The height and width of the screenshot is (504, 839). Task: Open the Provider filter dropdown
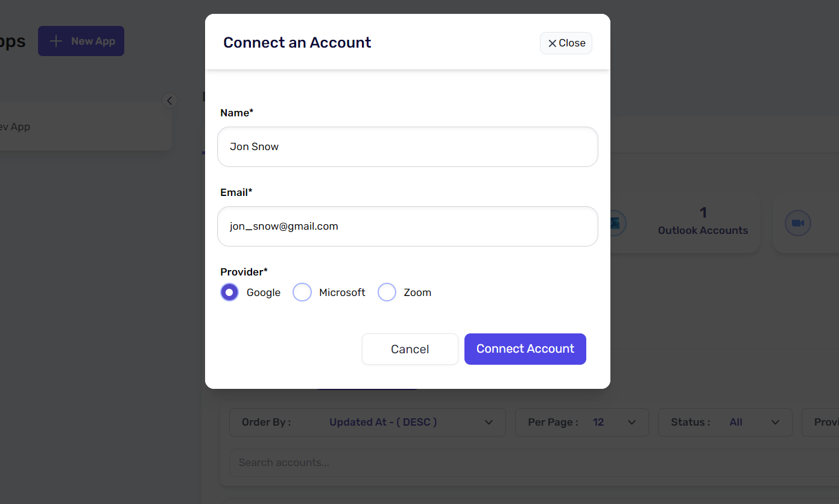click(x=823, y=422)
